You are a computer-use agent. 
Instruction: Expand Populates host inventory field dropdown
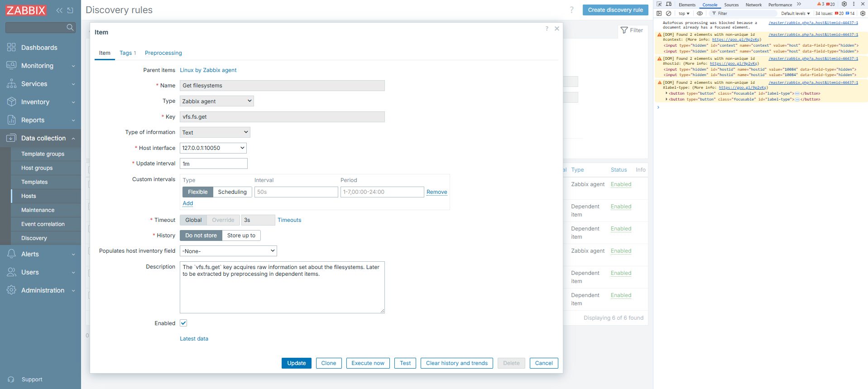228,251
